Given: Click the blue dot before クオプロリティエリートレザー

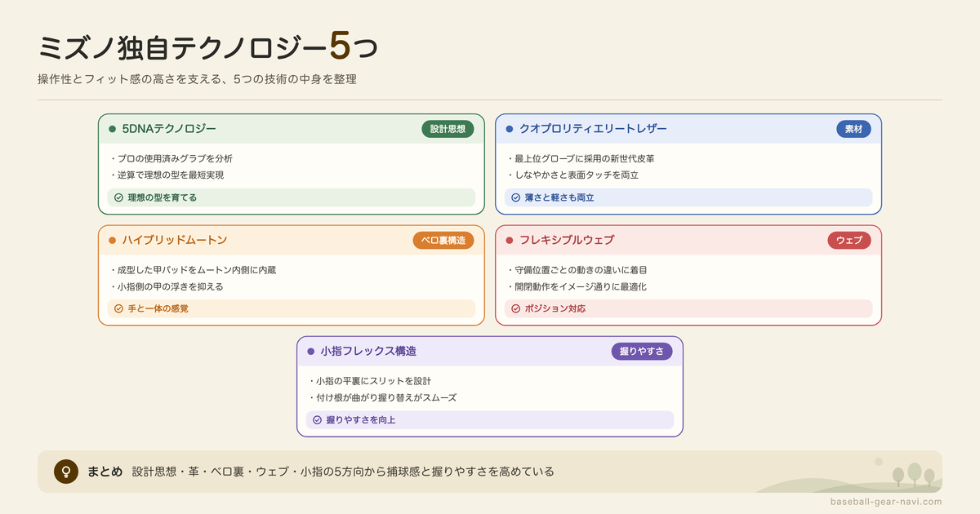Looking at the screenshot, I should pyautogui.click(x=509, y=129).
